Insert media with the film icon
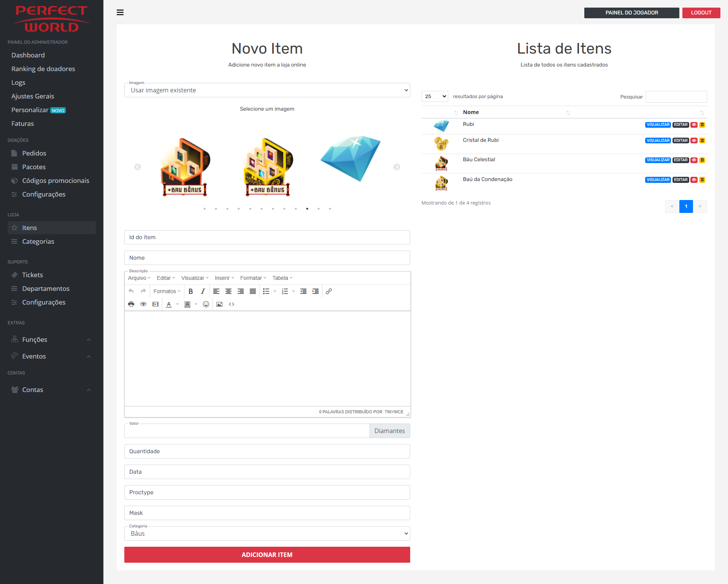728x584 pixels. pyautogui.click(x=155, y=304)
